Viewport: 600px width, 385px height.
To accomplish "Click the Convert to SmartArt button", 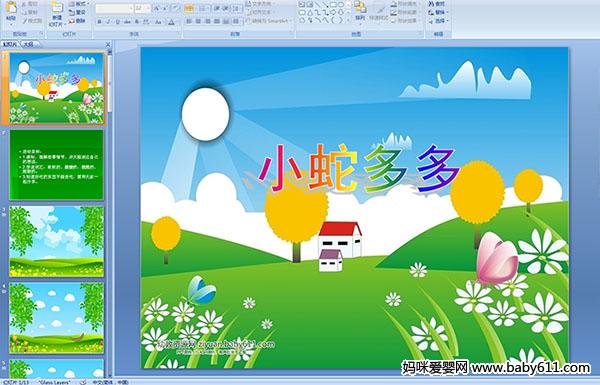I will (269, 21).
